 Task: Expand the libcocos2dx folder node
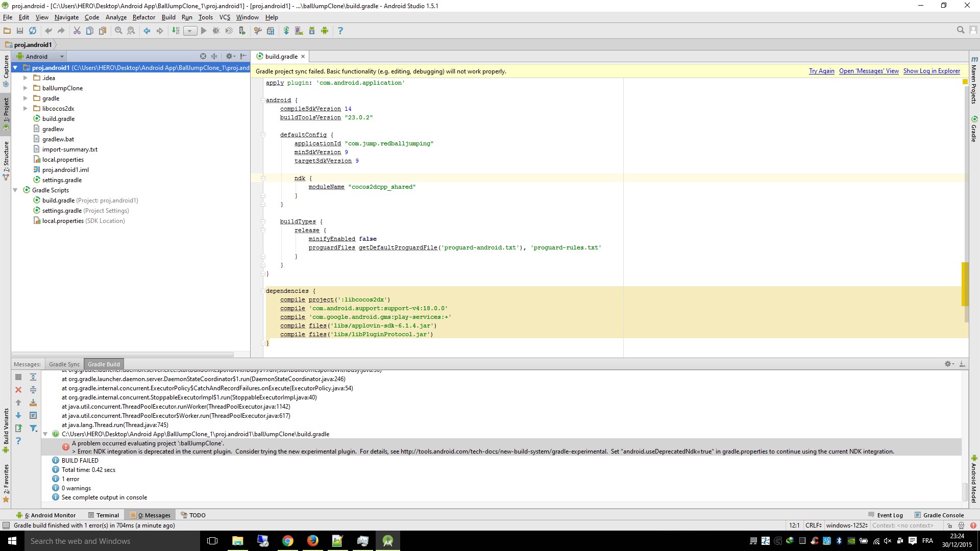coord(26,109)
